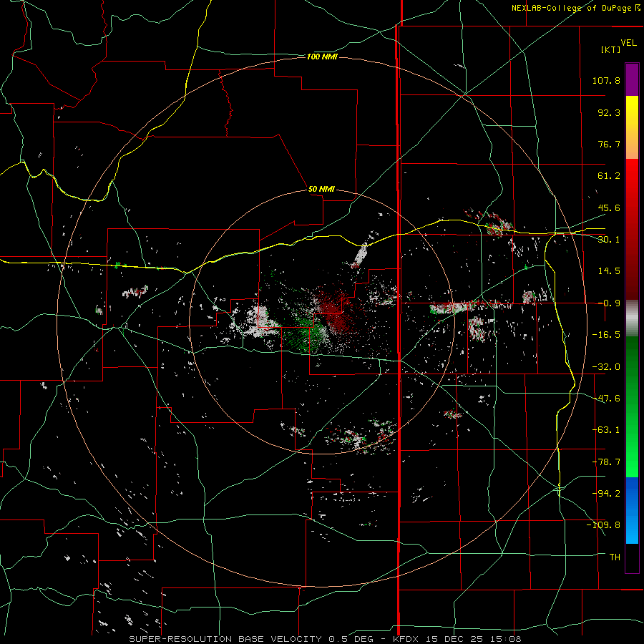This screenshot has height=644, width=644.
Task: Click the -0.9 velocity scale value
Action: click(x=609, y=303)
